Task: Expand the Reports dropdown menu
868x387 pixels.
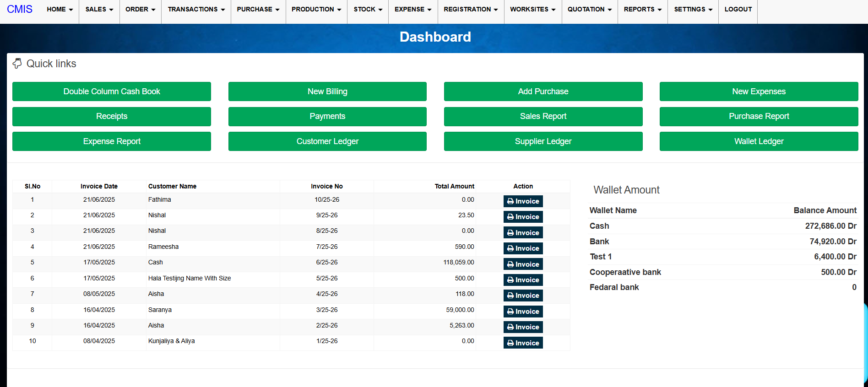Action: pyautogui.click(x=642, y=9)
